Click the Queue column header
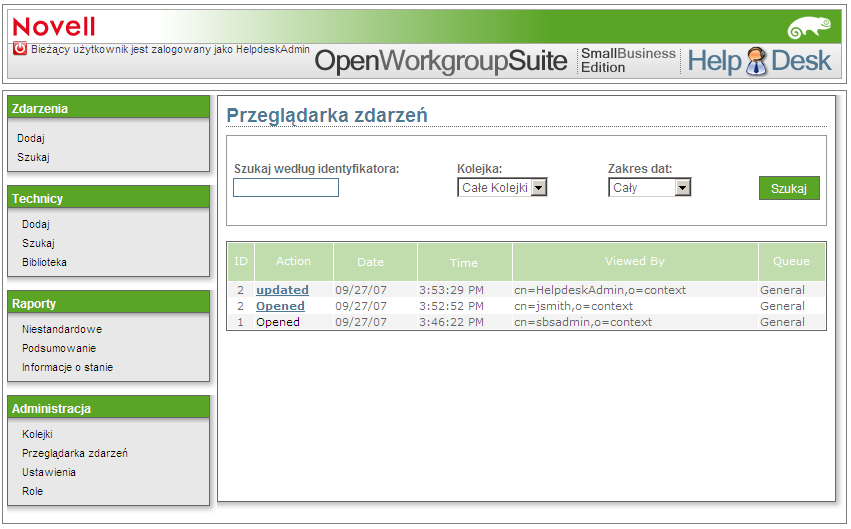 791,262
